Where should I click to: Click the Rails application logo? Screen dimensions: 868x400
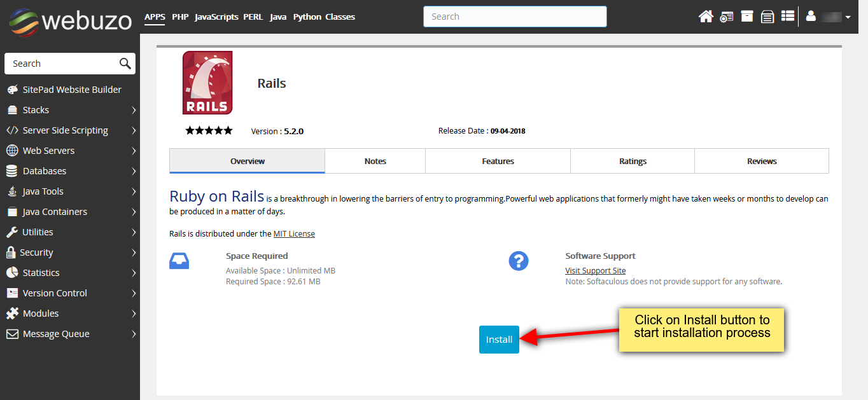(x=207, y=83)
